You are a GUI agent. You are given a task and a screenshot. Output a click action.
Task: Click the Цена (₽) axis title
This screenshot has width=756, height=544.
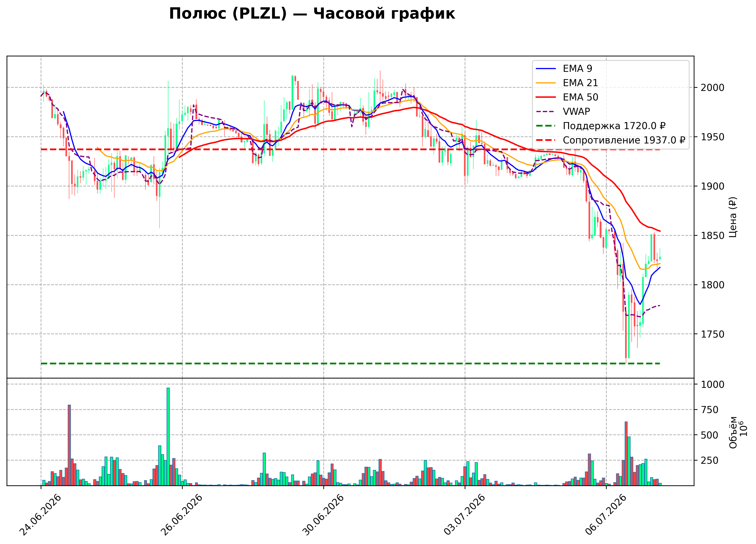[733, 217]
